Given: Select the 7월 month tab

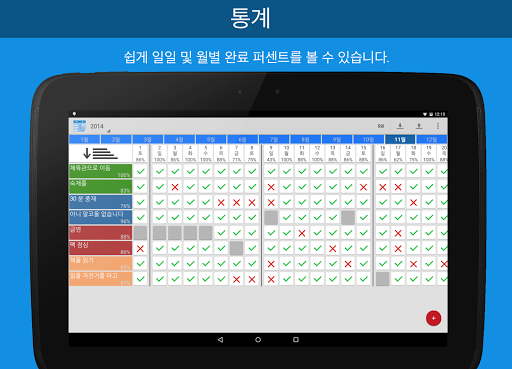Looking at the screenshot, I should (x=274, y=139).
